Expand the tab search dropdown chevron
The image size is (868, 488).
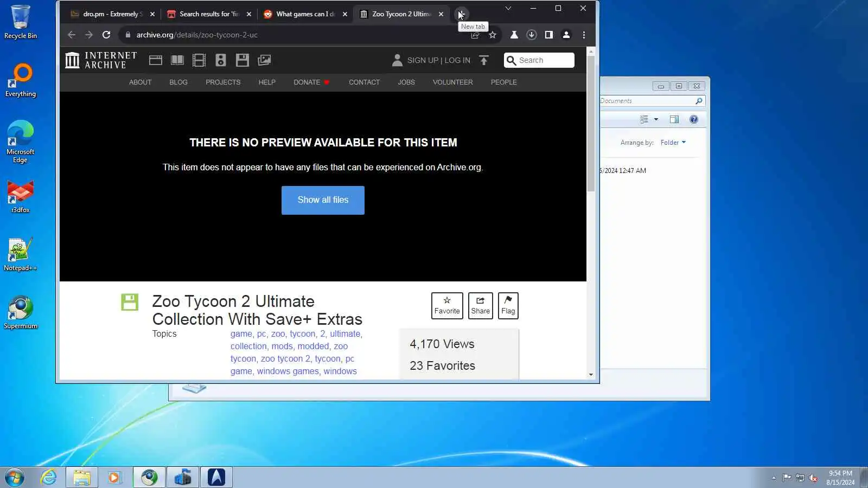508,8
